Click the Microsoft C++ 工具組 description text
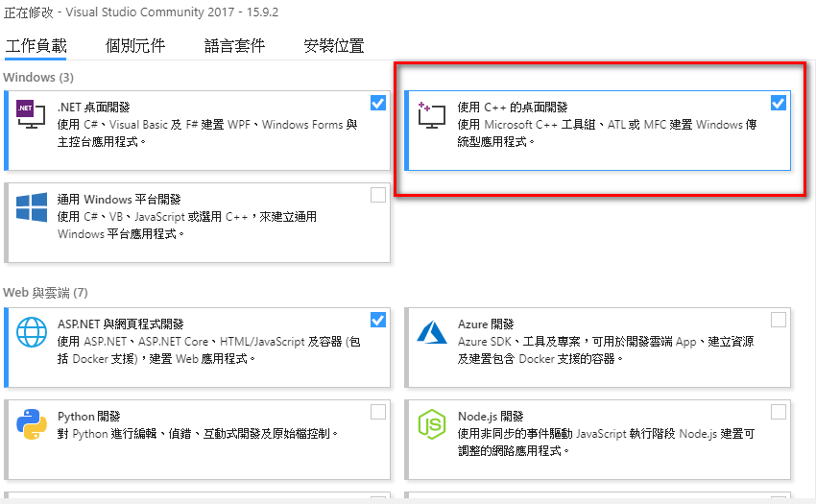The image size is (816, 504). click(608, 132)
